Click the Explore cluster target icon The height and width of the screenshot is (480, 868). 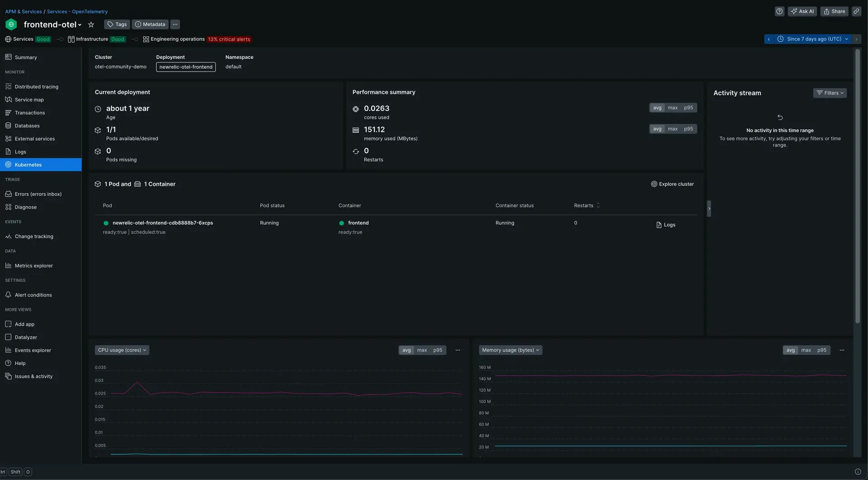654,184
